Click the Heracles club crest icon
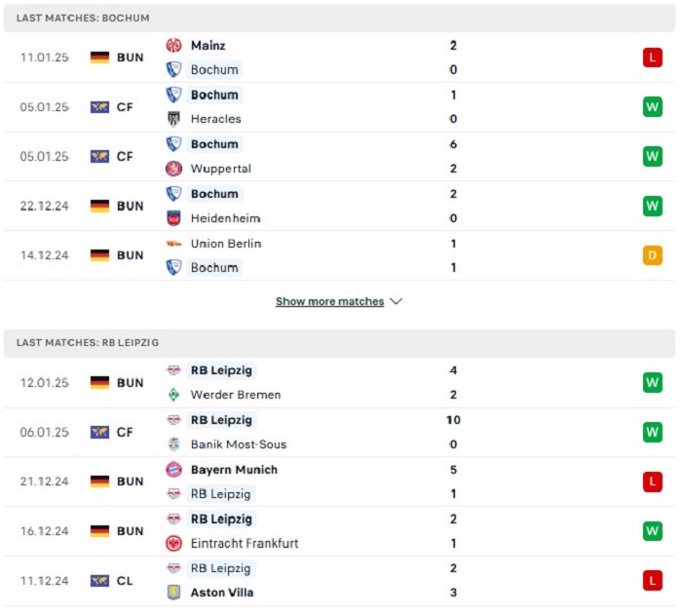682x616 pixels. tap(173, 119)
